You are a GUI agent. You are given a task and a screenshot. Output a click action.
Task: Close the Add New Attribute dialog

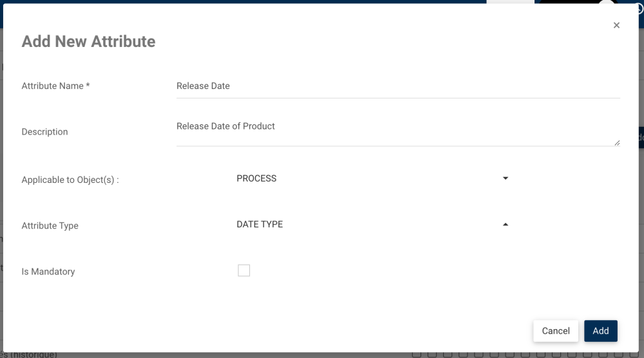(x=616, y=25)
